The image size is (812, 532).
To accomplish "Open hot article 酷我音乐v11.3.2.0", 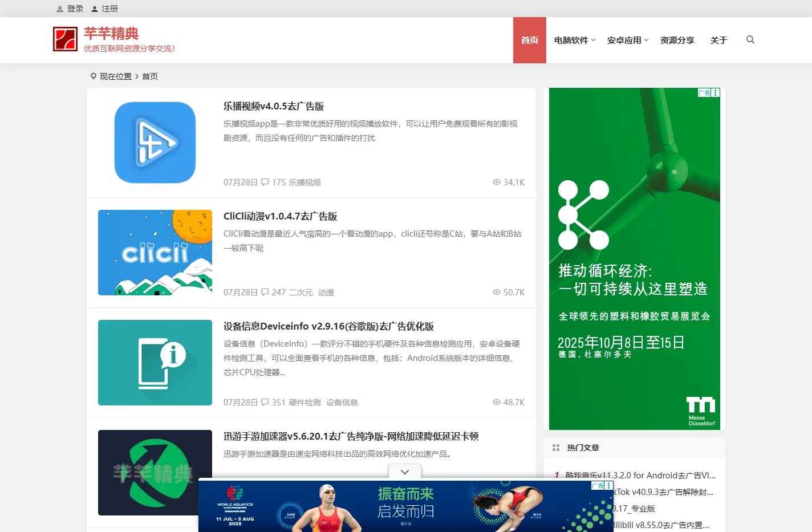I will point(640,475).
